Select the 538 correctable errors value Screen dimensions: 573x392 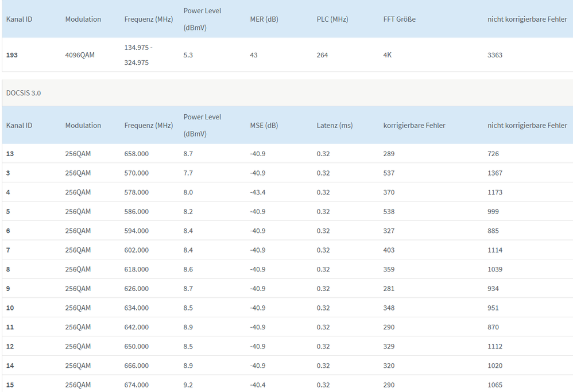(389, 211)
